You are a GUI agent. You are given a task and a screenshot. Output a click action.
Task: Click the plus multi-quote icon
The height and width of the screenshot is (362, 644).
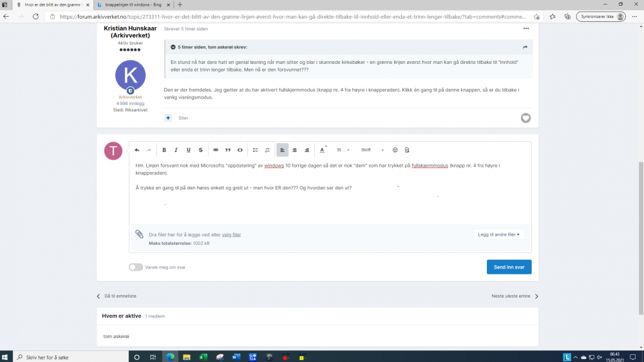[x=168, y=118]
